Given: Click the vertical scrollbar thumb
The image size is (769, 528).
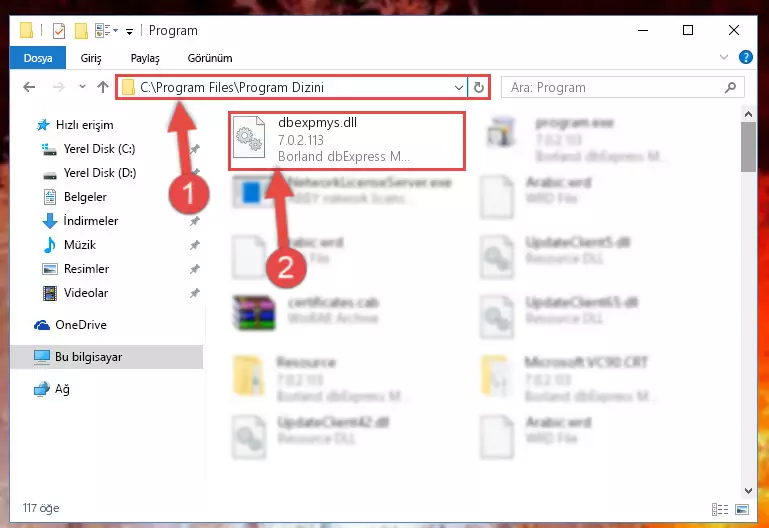Looking at the screenshot, I should point(748,147).
